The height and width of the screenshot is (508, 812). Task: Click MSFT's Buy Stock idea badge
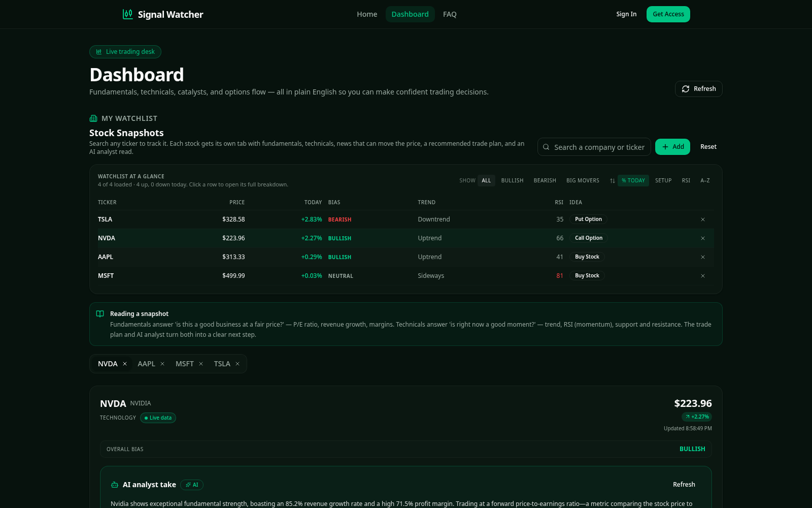tap(587, 276)
